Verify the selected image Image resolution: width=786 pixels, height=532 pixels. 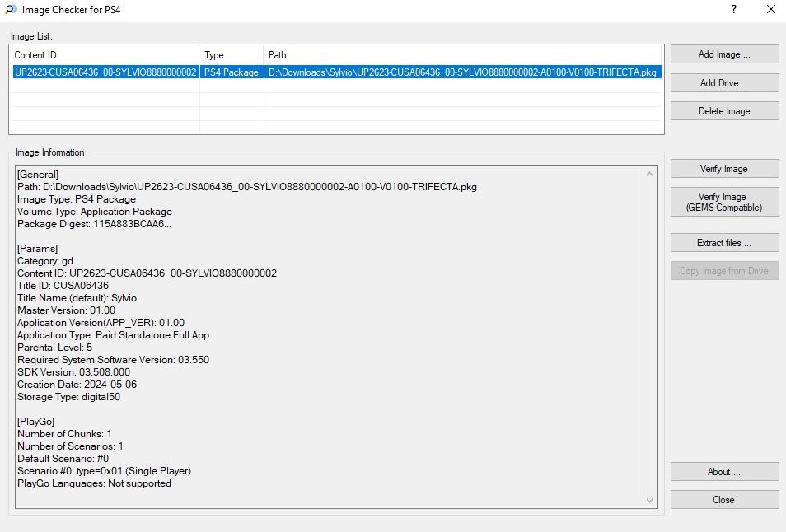tap(724, 169)
